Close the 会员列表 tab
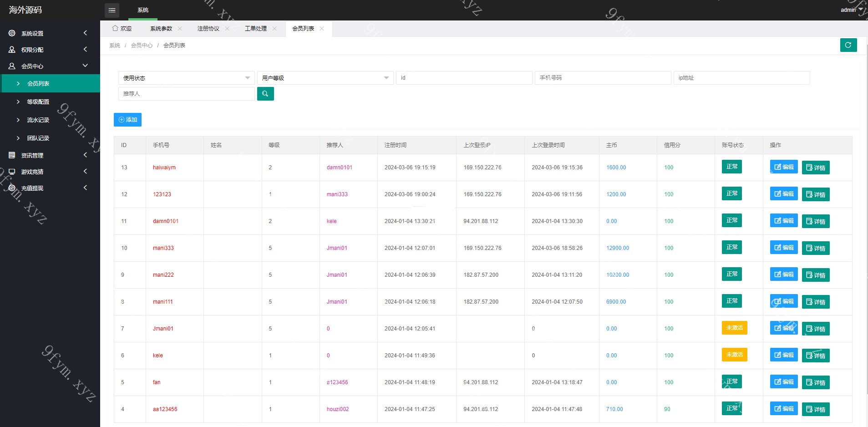Screen dimensions: 868x427 [322, 28]
